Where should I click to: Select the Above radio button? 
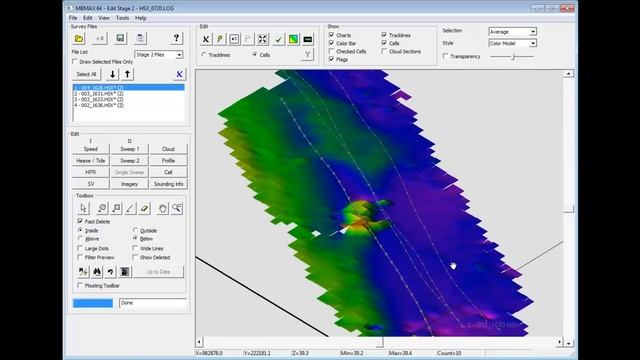pyautogui.click(x=80, y=238)
